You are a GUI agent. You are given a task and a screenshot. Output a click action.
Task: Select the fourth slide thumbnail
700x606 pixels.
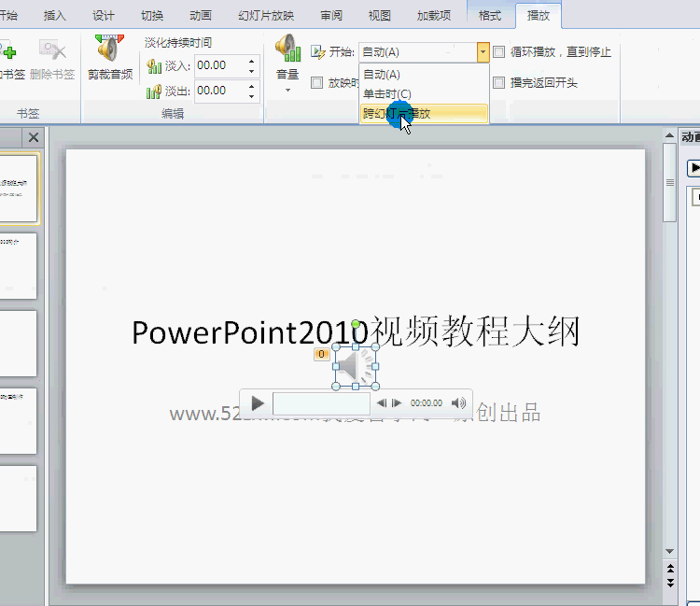point(18,421)
